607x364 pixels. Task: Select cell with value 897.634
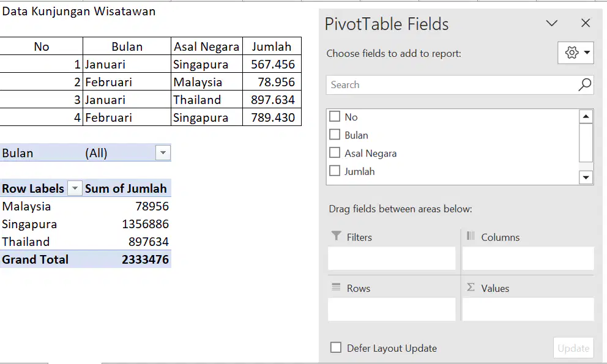(x=272, y=100)
